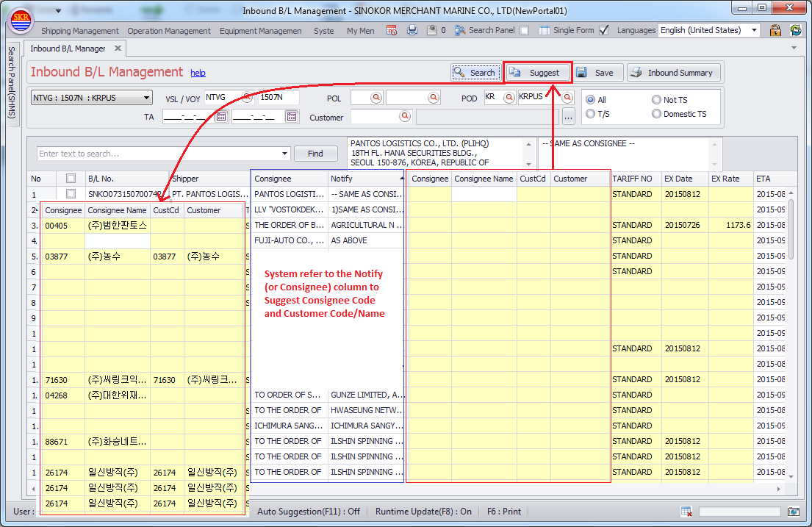Open the Shipping Management menu
The width and height of the screenshot is (812, 527).
click(x=79, y=31)
